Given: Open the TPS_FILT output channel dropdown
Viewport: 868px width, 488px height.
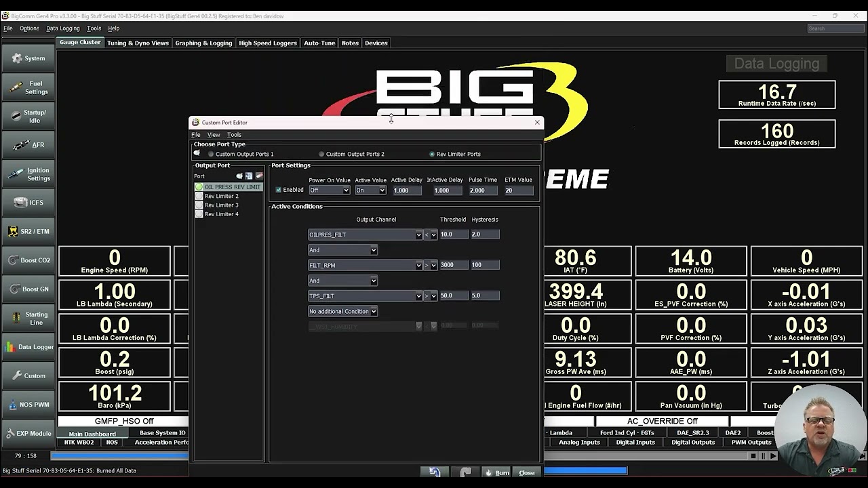Looking at the screenshot, I should 366,296.
